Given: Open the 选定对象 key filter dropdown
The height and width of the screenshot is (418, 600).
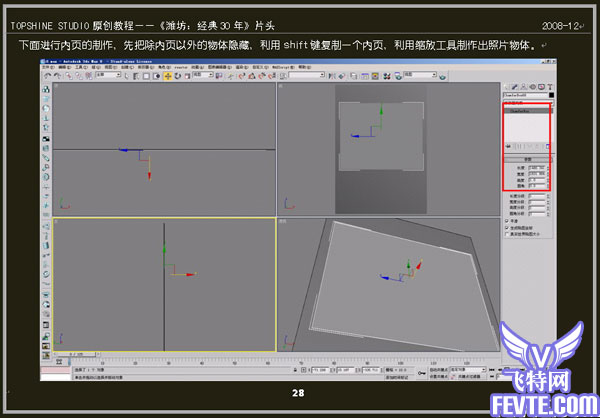Looking at the screenshot, I should tap(468, 369).
